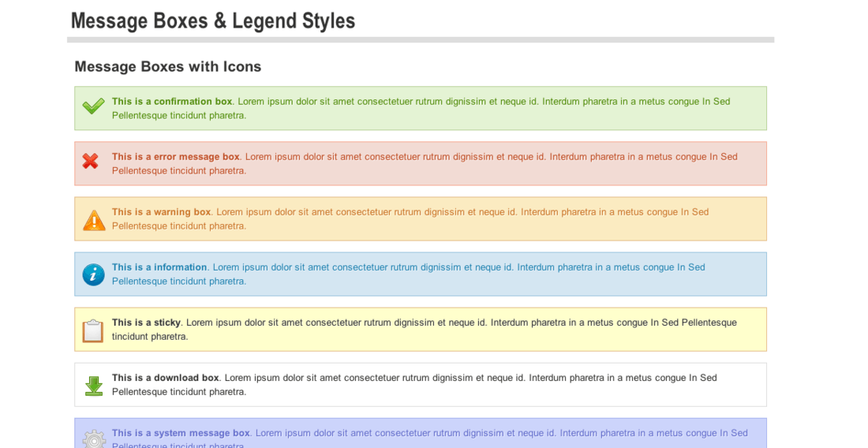
Task: Click bold text 'This is a error message box'
Action: click(x=175, y=156)
